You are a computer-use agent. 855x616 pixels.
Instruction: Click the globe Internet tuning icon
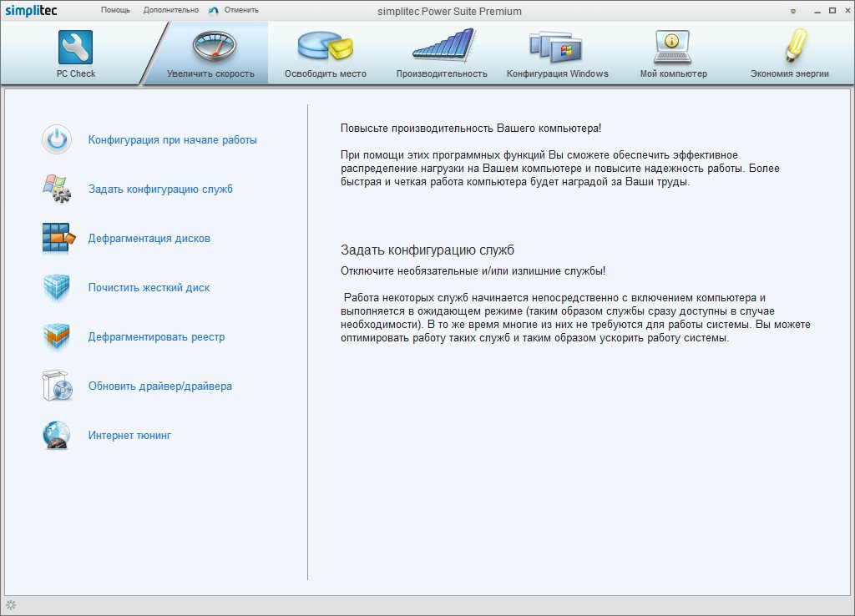click(57, 436)
